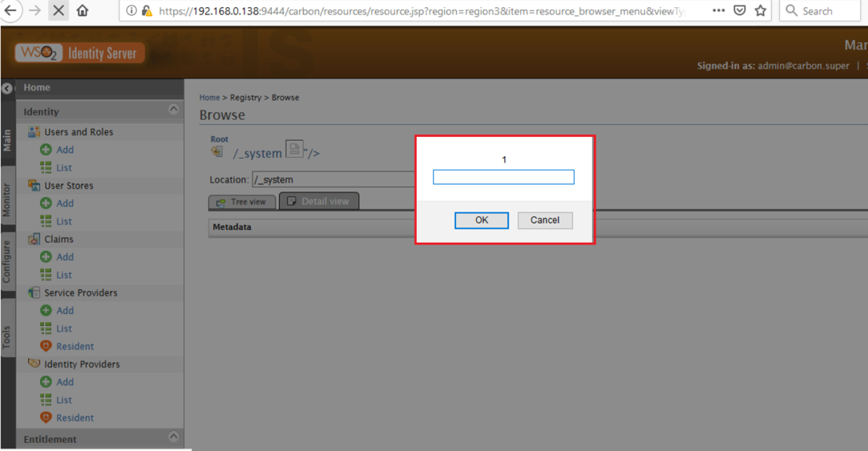
Task: Open Resident under Service Providers
Action: (x=75, y=346)
